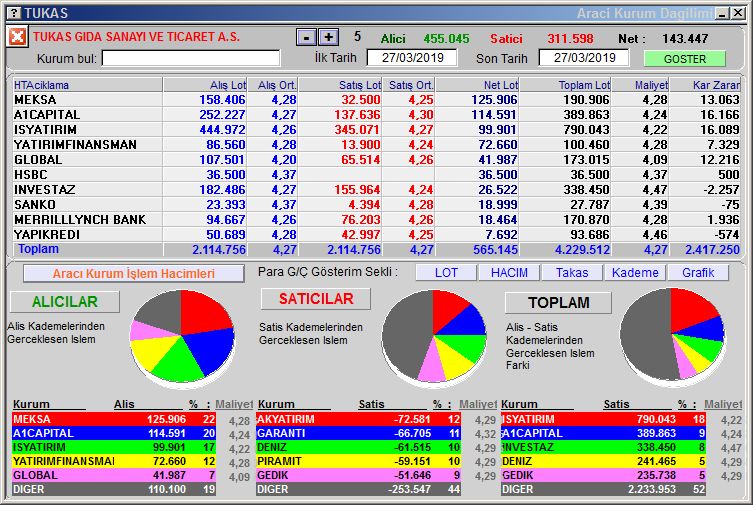Select the GLOBAL row in broker table
753x505 pixels.
pos(376,159)
